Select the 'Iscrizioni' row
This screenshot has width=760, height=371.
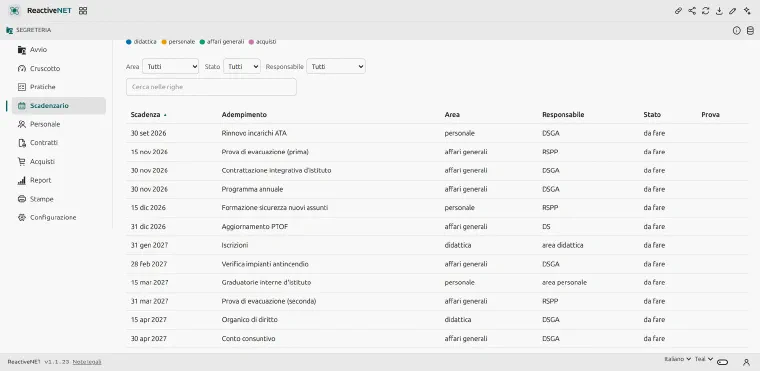(x=437, y=245)
